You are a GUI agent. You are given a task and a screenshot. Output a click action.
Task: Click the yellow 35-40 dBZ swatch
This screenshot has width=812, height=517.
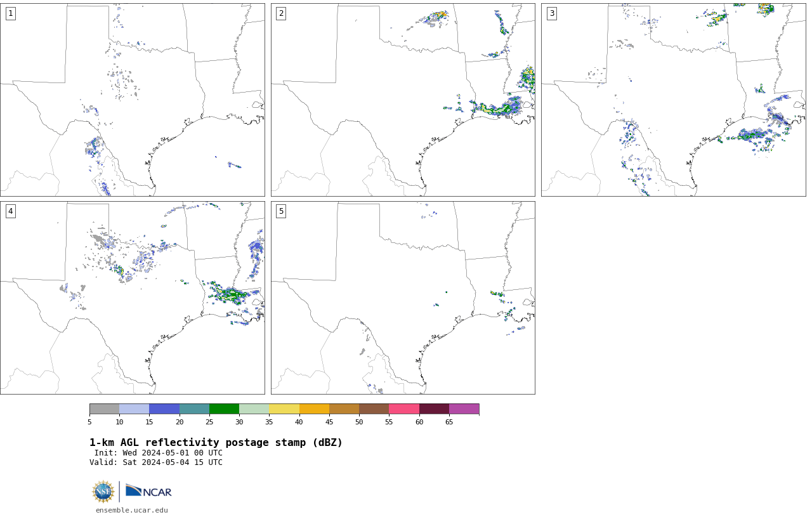pos(284,409)
